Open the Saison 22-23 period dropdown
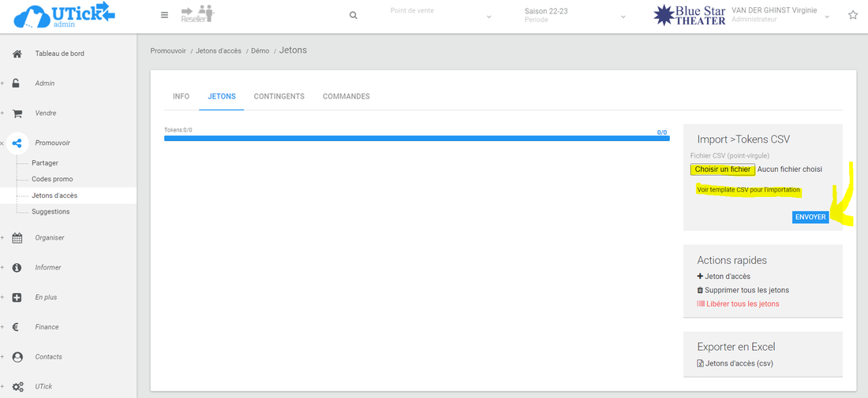Screen dimensions: 868x398 pyautogui.click(x=574, y=16)
